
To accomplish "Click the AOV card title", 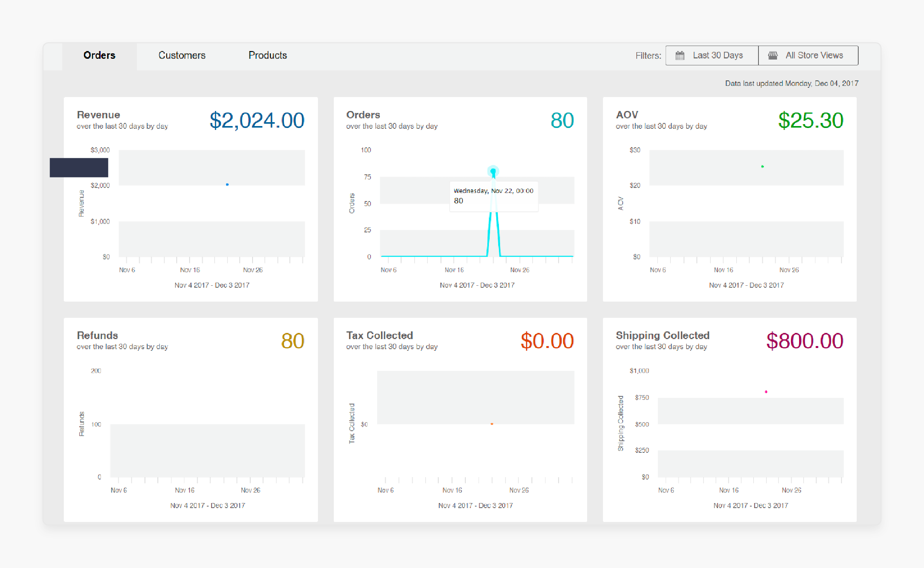I will pos(627,115).
